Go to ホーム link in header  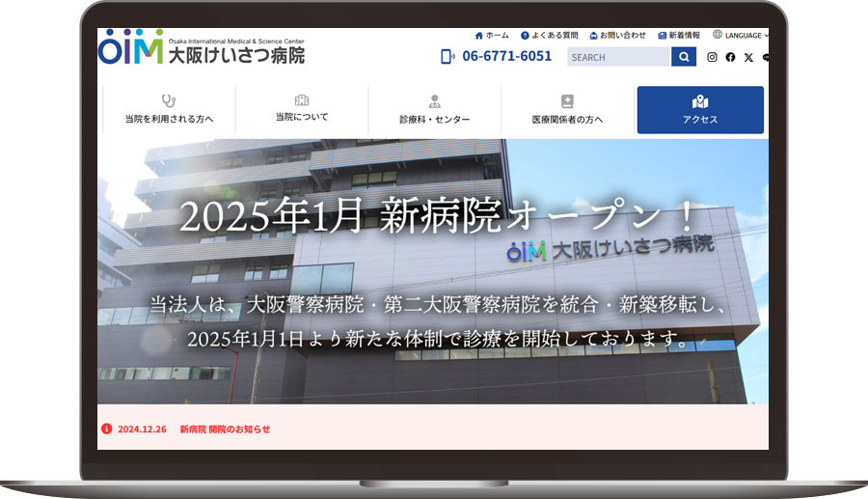[x=492, y=36]
